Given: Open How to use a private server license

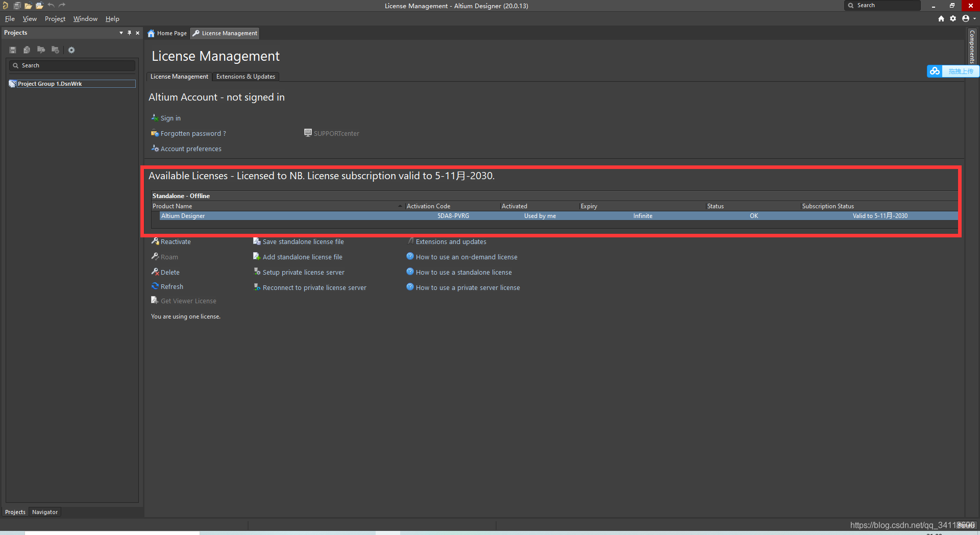Looking at the screenshot, I should click(468, 288).
